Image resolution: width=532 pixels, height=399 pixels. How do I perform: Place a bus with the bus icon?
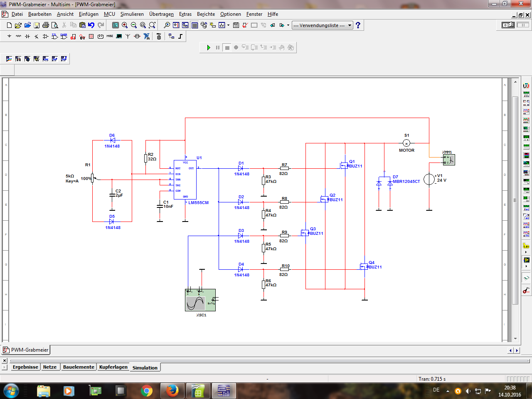[180, 37]
